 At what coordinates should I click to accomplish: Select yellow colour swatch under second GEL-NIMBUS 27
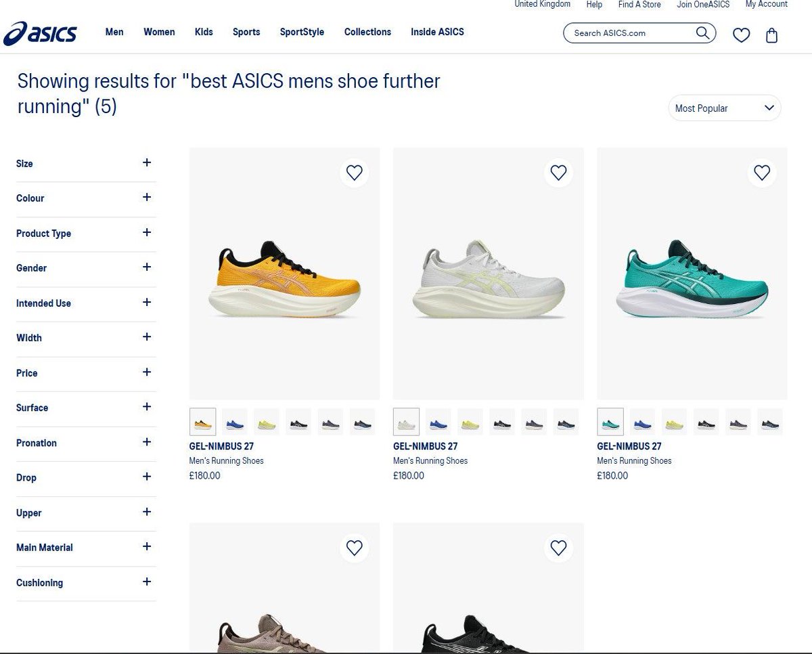(470, 422)
